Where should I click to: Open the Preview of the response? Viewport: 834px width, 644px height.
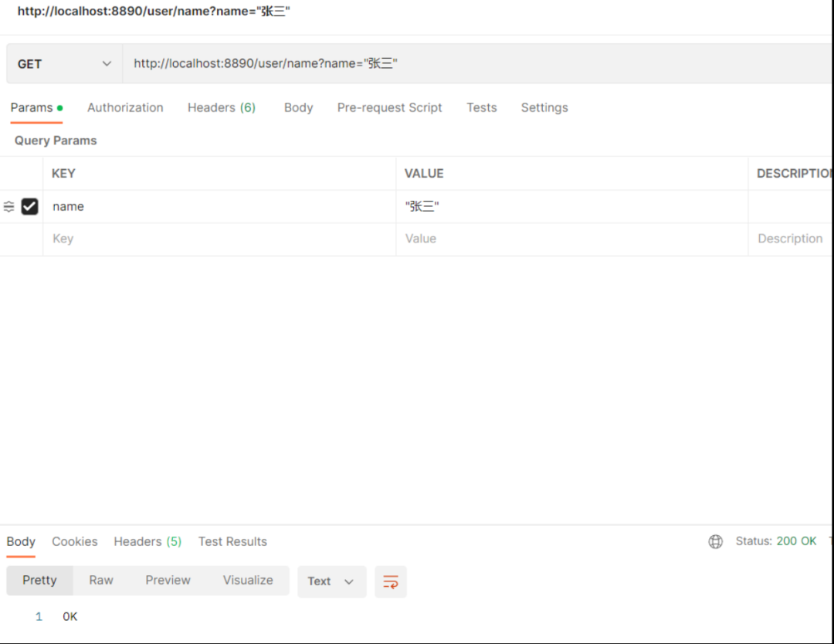click(168, 580)
